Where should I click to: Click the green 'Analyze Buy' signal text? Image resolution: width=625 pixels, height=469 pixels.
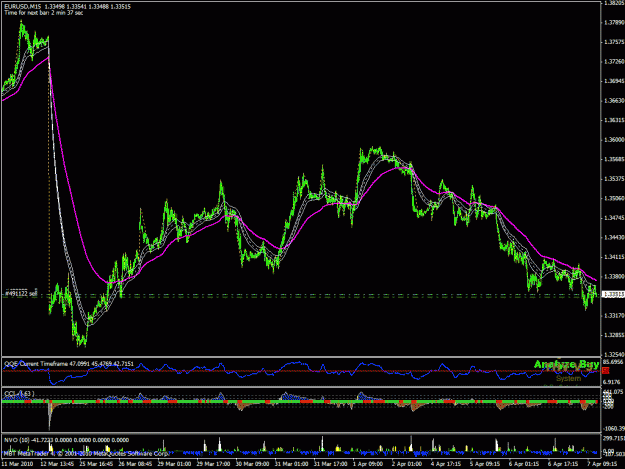click(566, 364)
